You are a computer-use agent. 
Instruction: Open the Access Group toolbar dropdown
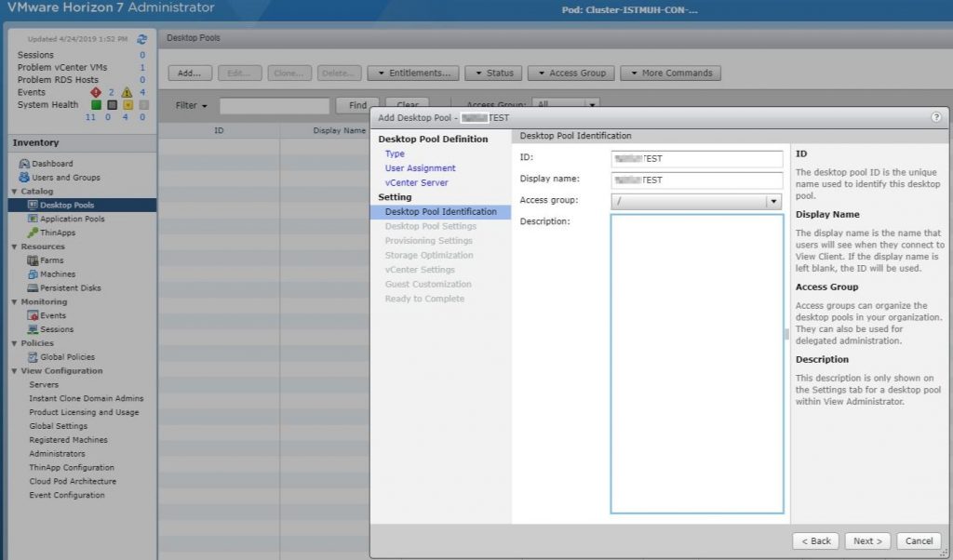tap(571, 73)
